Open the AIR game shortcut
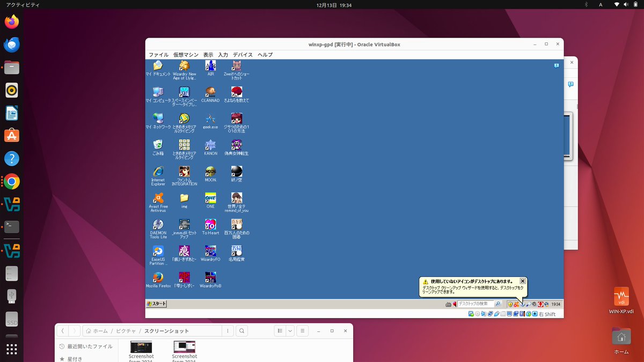This screenshot has width=644, height=362. 210,68
